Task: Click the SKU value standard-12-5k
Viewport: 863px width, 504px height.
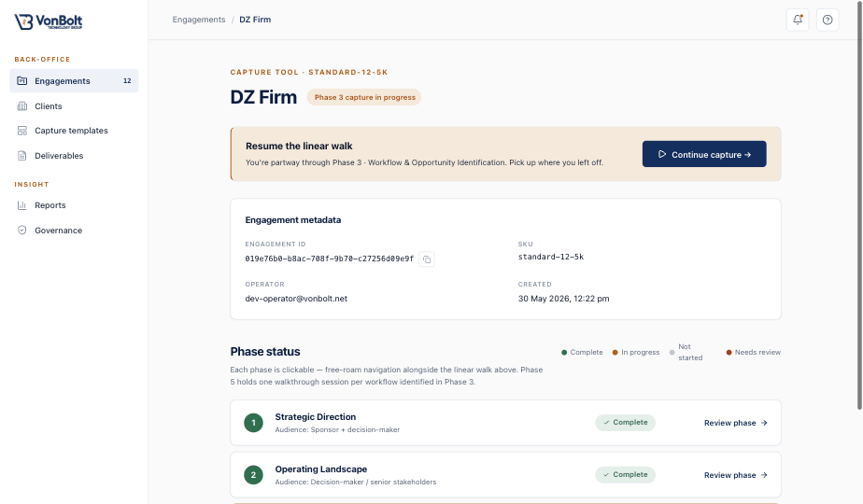Action: (x=551, y=257)
